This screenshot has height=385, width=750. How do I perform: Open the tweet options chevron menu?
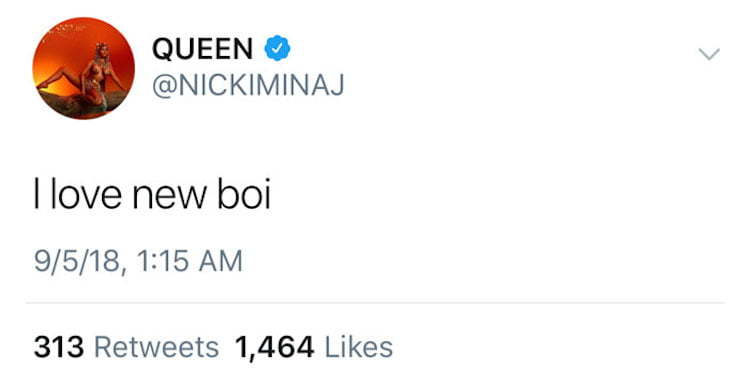point(709,54)
